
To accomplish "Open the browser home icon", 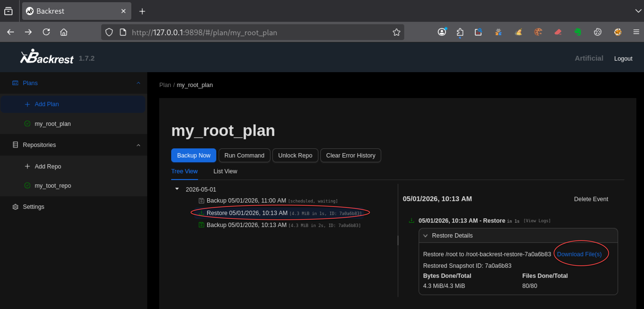I will [64, 32].
